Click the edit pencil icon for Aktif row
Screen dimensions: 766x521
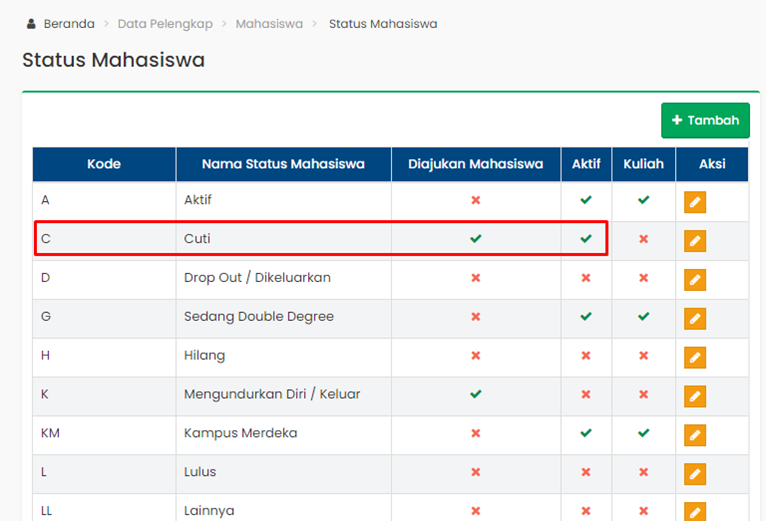[695, 202]
